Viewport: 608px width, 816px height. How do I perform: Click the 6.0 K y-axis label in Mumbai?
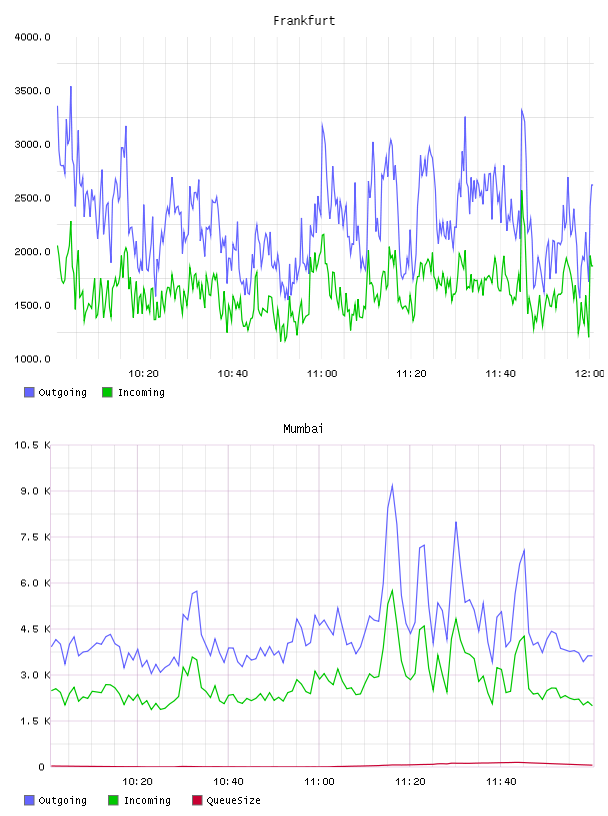[35, 583]
